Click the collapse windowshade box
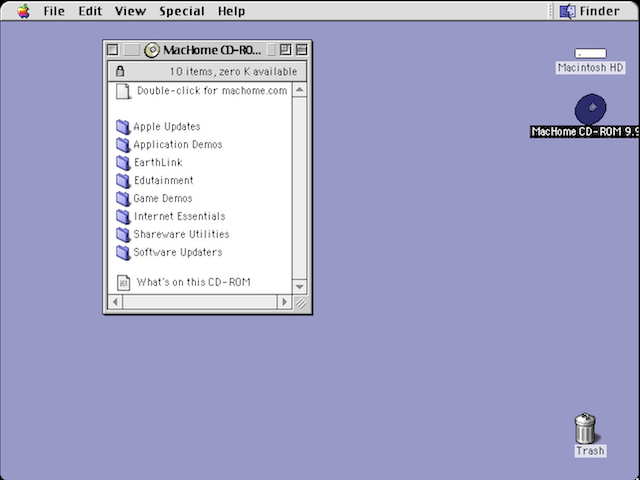The width and height of the screenshot is (640, 480). point(301,50)
